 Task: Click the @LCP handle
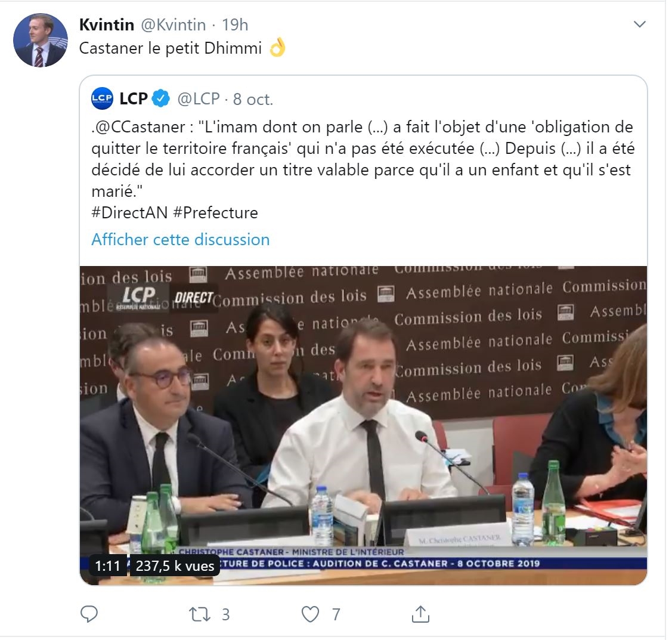pos(199,99)
